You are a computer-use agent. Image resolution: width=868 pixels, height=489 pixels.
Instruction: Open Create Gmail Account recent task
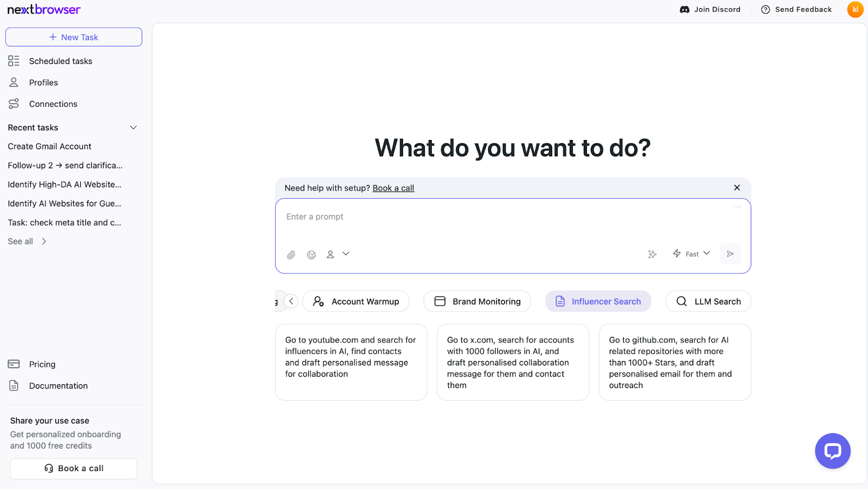[x=49, y=147]
